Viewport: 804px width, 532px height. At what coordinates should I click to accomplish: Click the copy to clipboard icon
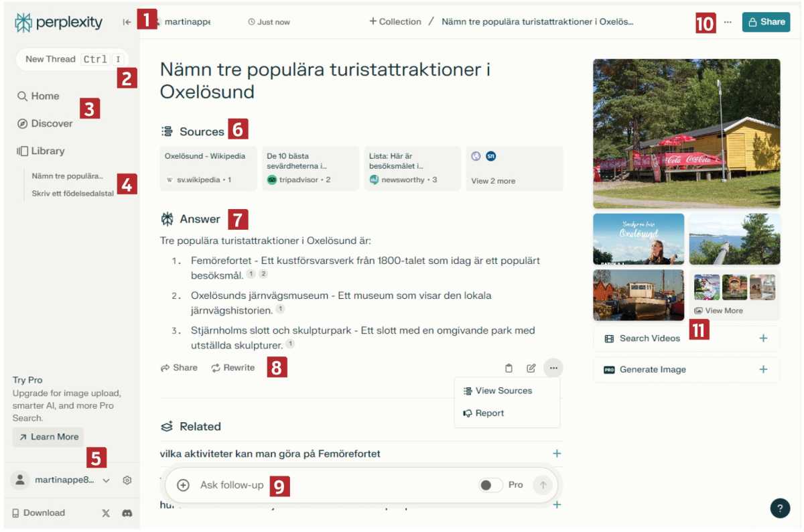(509, 368)
